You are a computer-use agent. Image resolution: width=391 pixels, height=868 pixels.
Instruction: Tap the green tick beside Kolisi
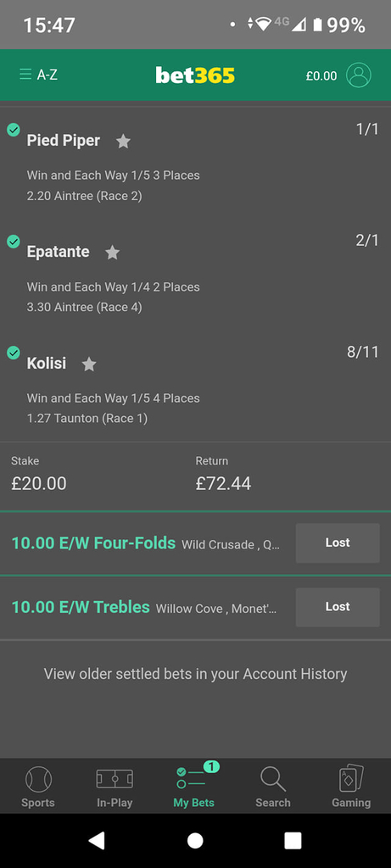(x=14, y=353)
